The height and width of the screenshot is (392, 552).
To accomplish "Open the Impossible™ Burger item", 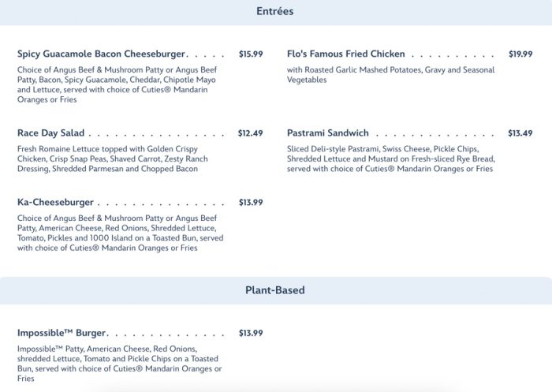I will [x=62, y=333].
